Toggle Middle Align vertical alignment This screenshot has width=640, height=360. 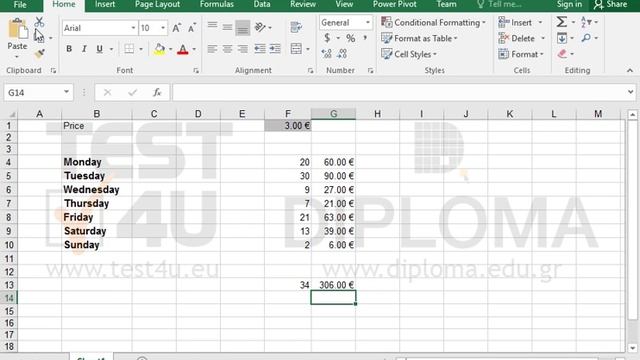pos(227,27)
